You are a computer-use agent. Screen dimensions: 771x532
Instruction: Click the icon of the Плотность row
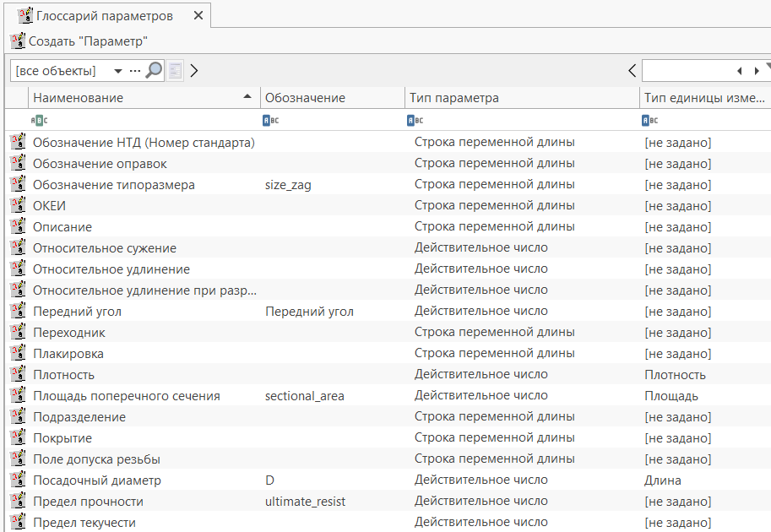18,374
